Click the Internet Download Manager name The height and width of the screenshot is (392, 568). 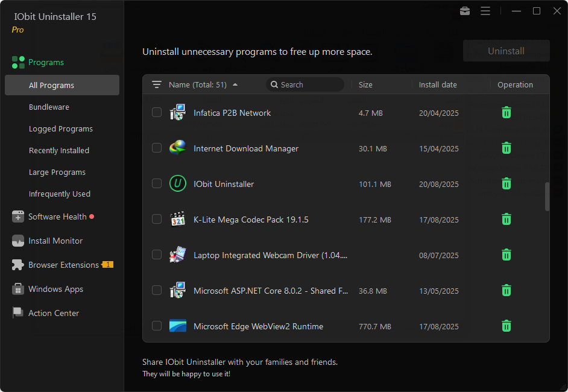tap(246, 148)
